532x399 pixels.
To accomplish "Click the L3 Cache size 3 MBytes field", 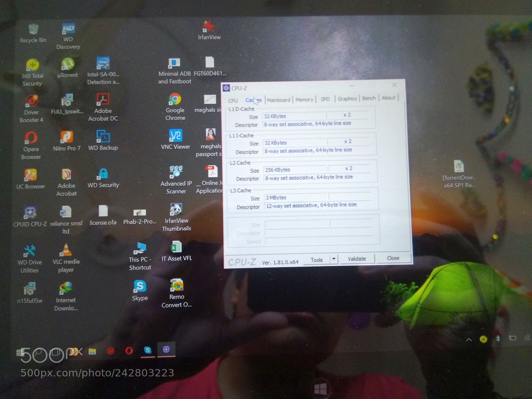I will pyautogui.click(x=297, y=198).
